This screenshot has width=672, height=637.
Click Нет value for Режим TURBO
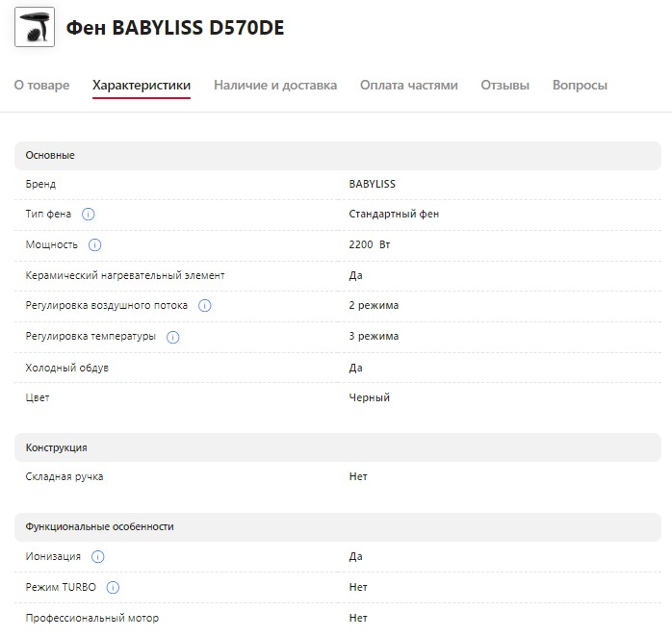[x=358, y=587]
